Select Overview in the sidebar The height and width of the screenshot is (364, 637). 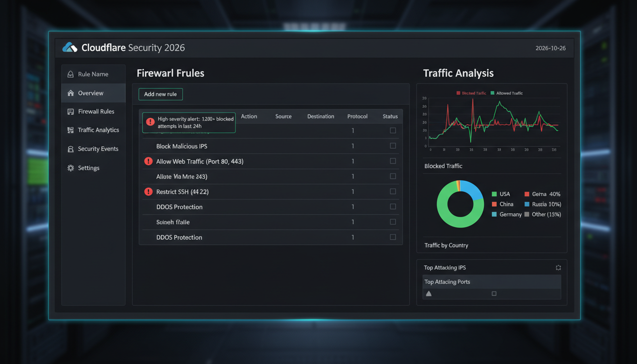93,93
